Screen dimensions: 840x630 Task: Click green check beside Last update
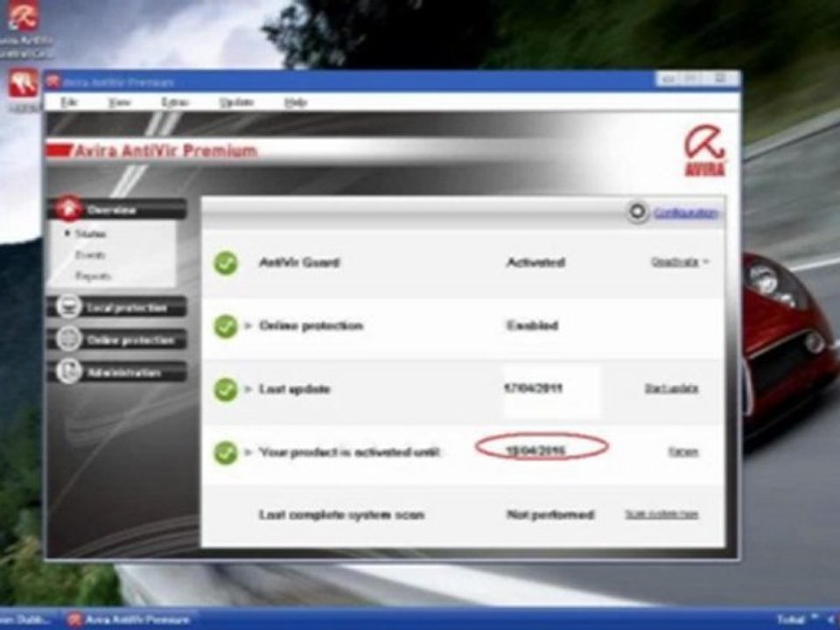pyautogui.click(x=226, y=389)
